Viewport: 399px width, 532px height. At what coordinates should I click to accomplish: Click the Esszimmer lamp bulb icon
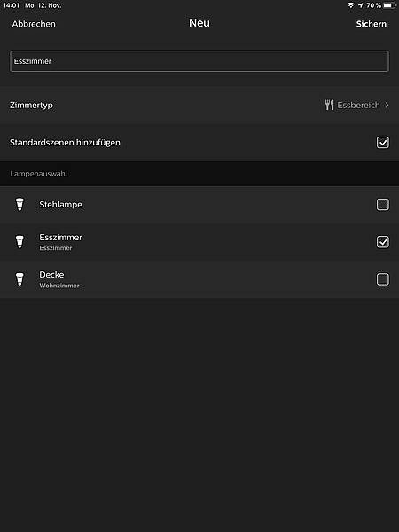point(20,242)
